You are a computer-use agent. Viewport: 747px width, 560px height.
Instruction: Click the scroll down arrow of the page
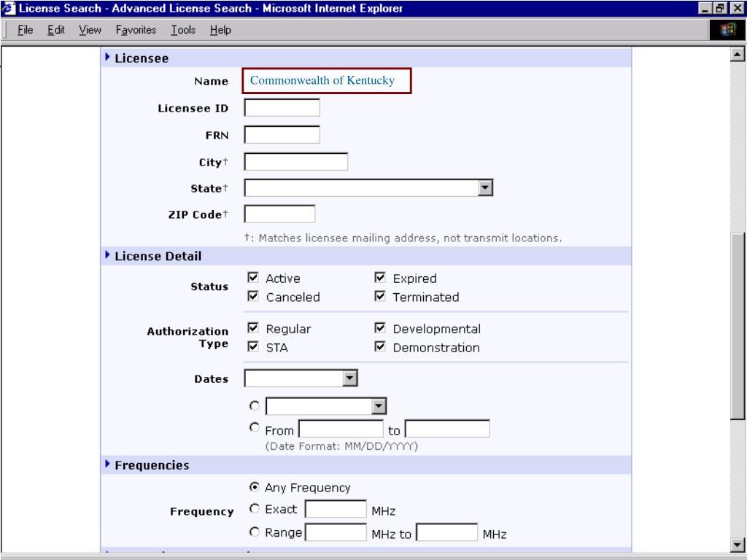coord(737,545)
